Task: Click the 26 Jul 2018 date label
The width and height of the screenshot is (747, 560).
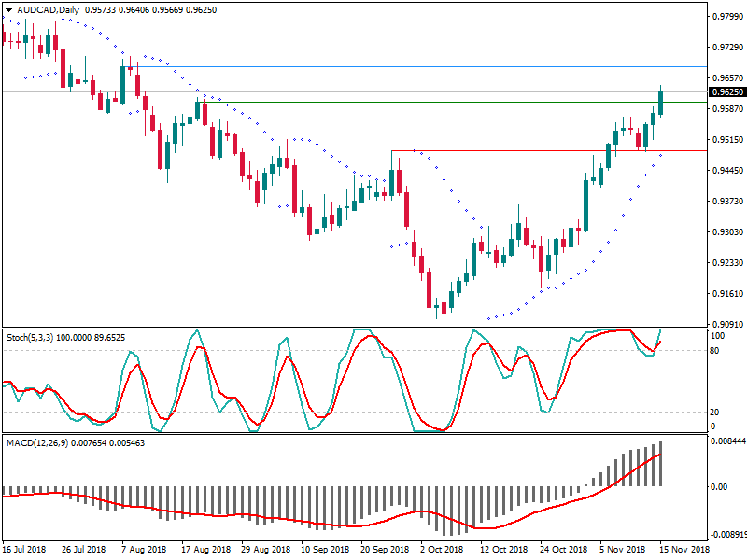Action: 84,549
